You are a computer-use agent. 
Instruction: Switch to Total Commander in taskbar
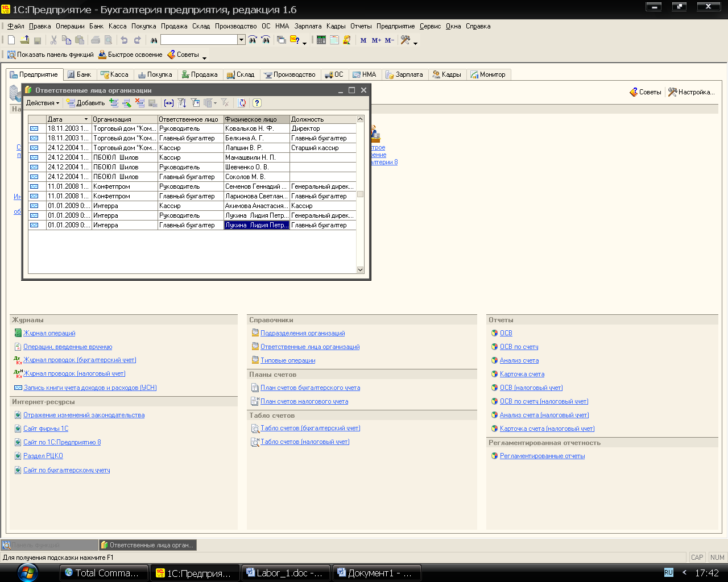coord(104,573)
